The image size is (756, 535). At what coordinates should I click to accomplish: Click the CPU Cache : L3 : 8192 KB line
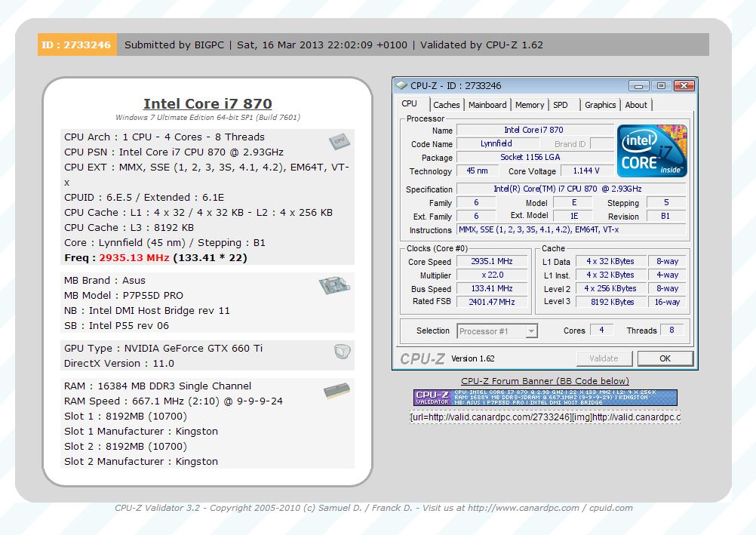point(129,227)
